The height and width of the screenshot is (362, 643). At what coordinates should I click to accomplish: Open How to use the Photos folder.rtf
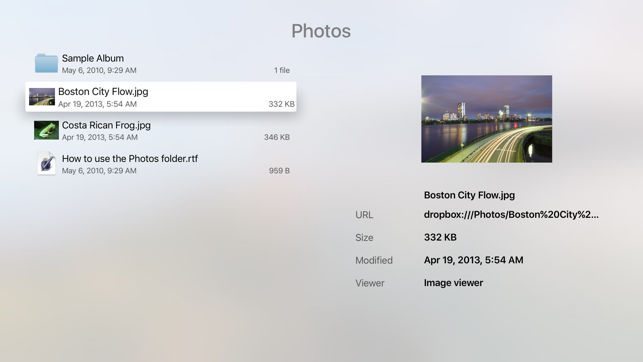coord(130,158)
